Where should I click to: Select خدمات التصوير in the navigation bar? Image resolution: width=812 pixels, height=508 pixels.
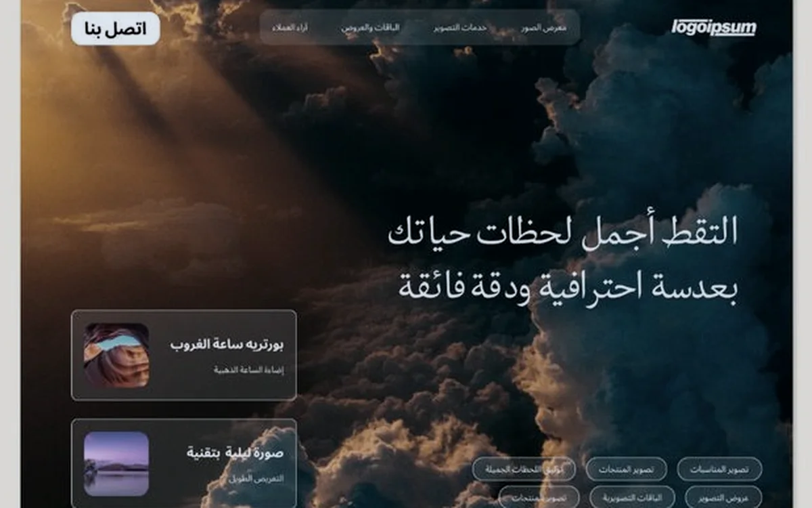pyautogui.click(x=461, y=28)
